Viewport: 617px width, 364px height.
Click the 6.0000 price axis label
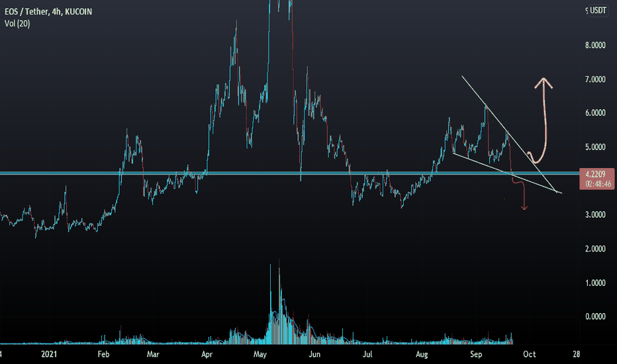[595, 113]
